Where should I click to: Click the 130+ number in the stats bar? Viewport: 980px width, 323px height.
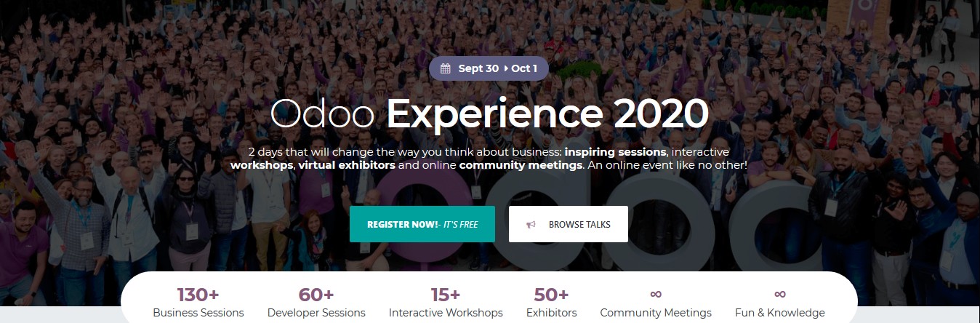[x=198, y=295]
